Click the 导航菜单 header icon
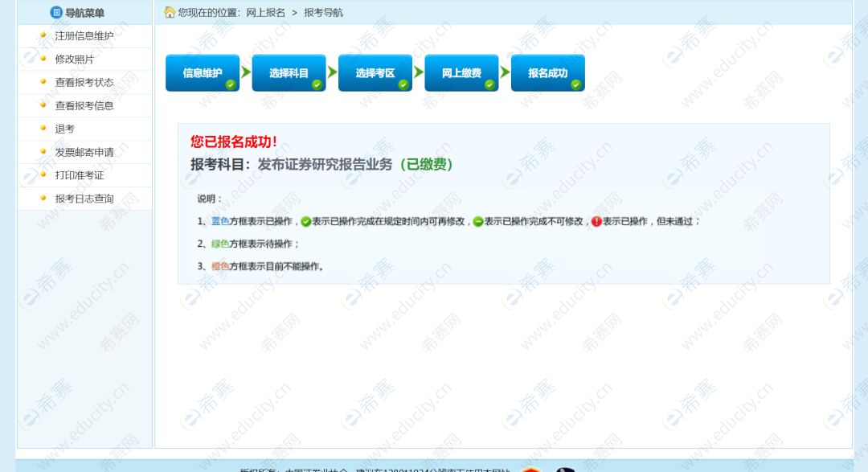This screenshot has width=868, height=472. [56, 12]
